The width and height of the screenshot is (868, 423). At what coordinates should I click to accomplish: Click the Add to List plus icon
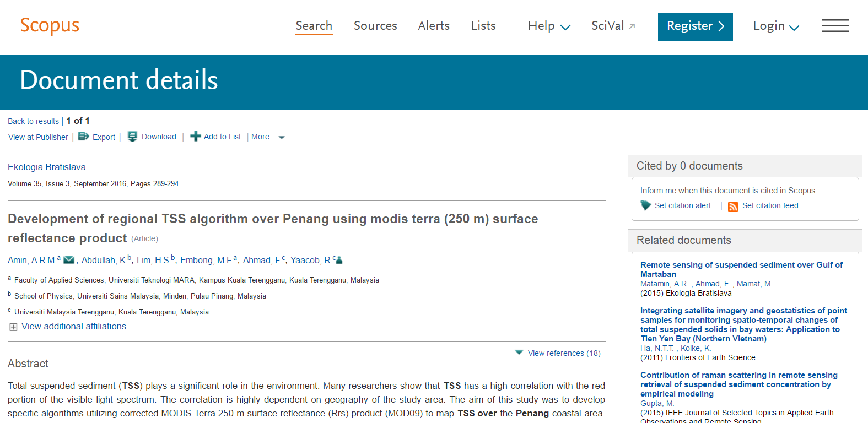196,136
